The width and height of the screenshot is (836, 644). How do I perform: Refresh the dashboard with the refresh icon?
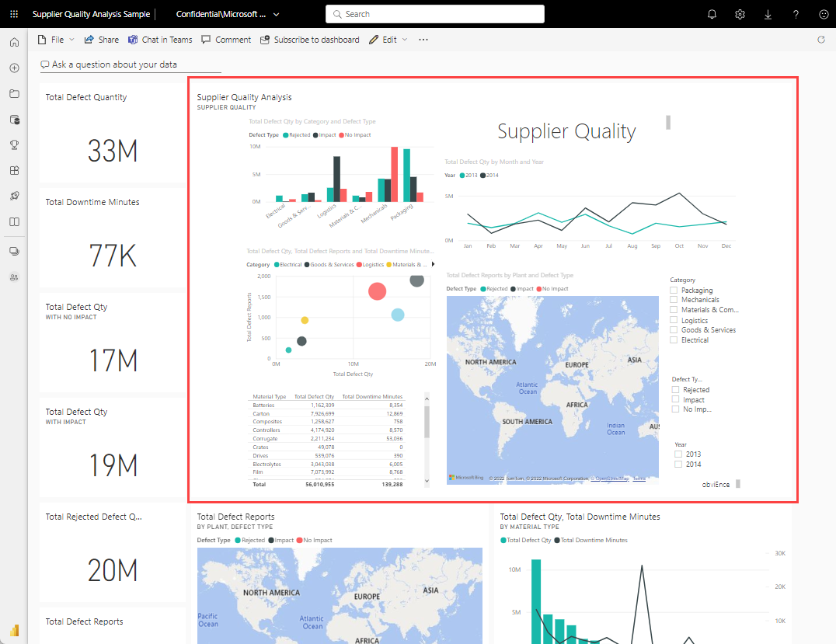821,40
